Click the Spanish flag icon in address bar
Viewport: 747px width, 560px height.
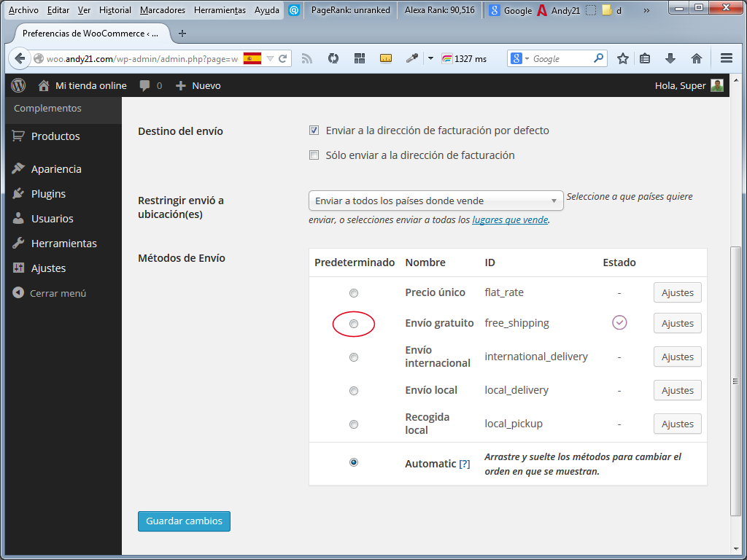[252, 58]
